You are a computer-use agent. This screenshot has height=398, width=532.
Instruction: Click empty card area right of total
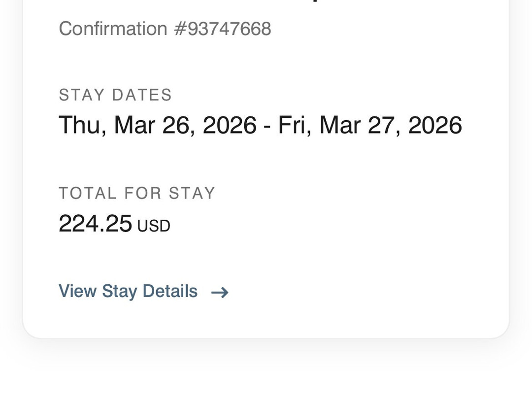[x=345, y=223]
